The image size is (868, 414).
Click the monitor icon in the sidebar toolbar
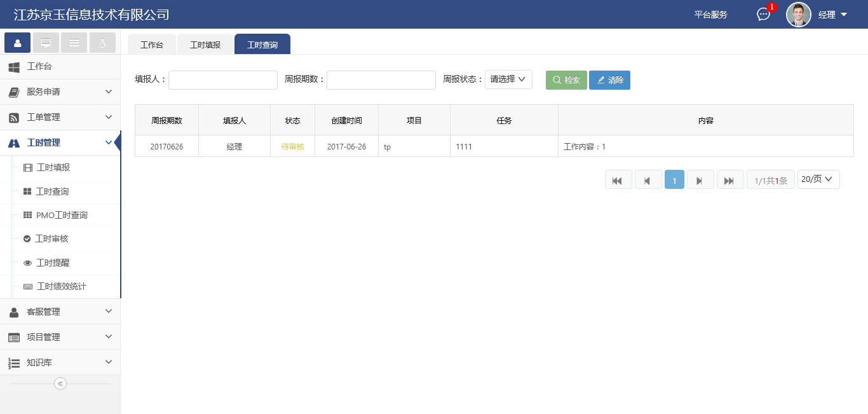click(x=45, y=42)
